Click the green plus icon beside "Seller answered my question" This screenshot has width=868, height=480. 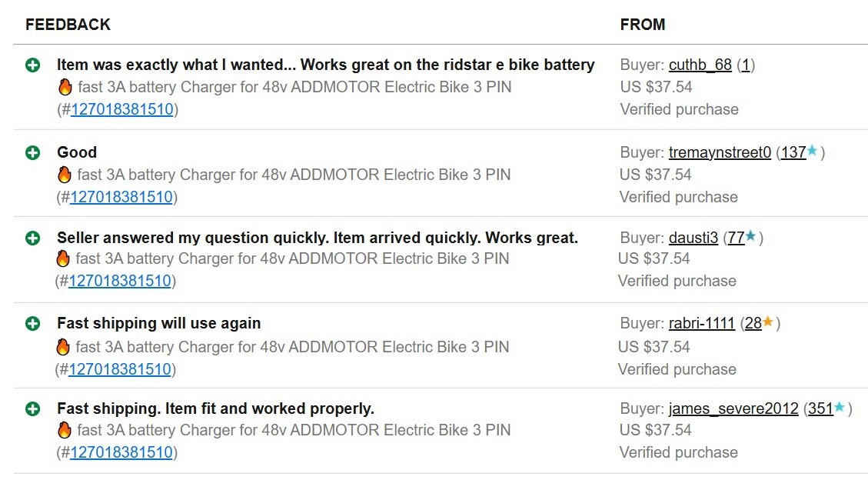click(x=32, y=238)
